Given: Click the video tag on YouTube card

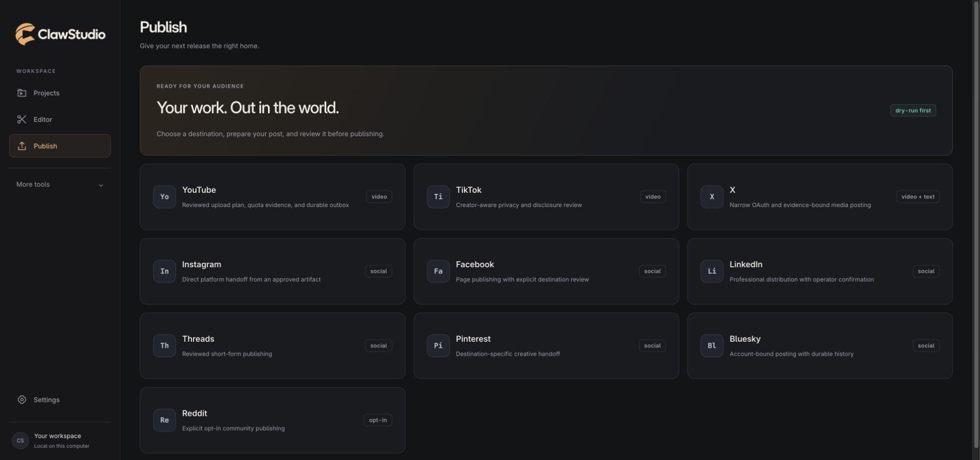Looking at the screenshot, I should (379, 197).
